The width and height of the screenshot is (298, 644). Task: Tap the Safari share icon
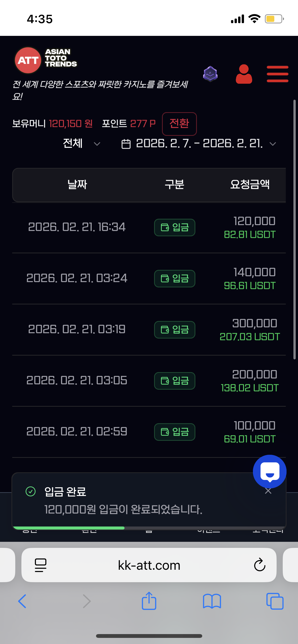pyautogui.click(x=149, y=601)
